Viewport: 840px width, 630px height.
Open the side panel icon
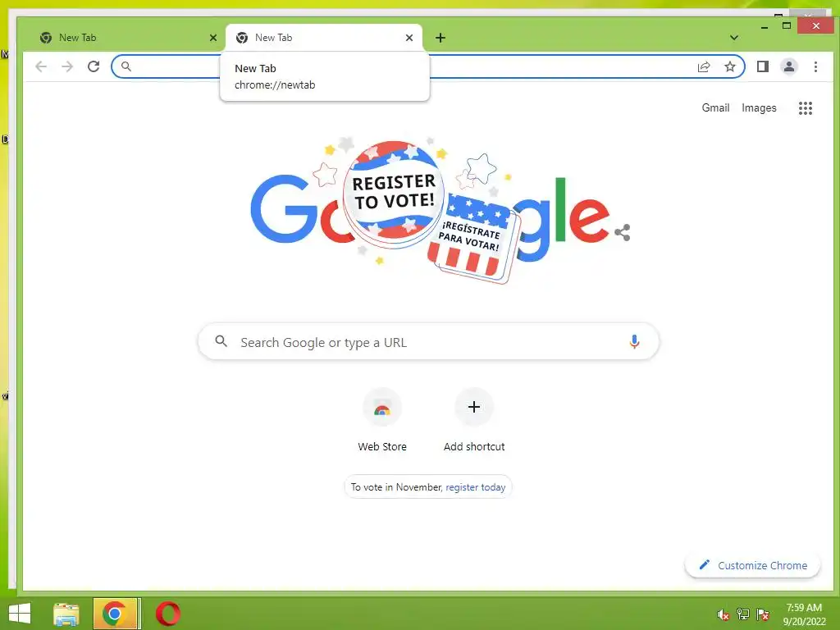pos(762,66)
